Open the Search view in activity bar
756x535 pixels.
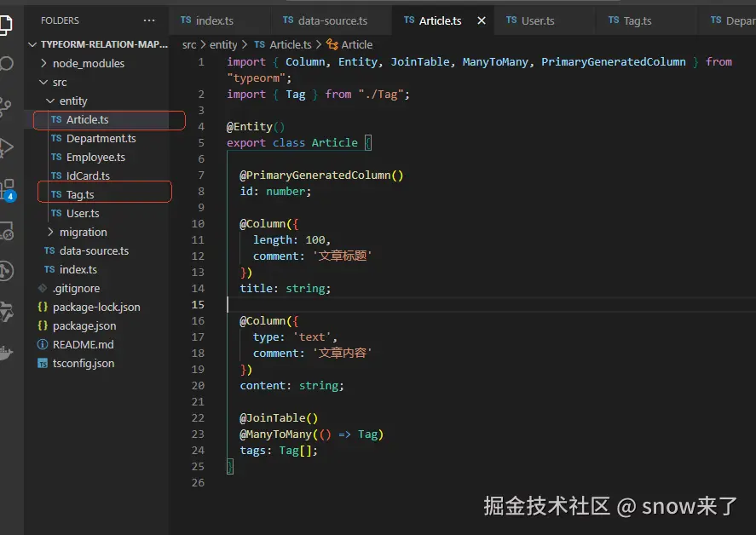coord(6,64)
